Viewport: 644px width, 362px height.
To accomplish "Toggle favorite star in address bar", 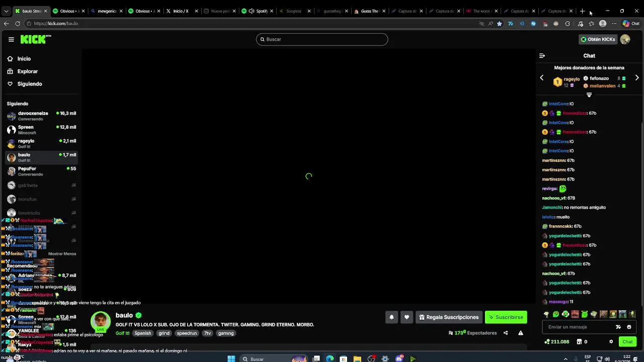I will pyautogui.click(x=499, y=24).
